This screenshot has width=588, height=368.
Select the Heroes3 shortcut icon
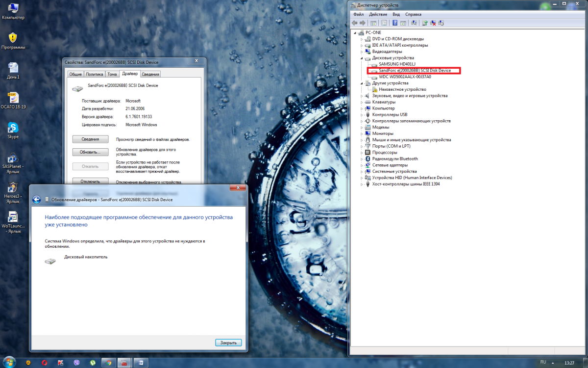click(13, 192)
